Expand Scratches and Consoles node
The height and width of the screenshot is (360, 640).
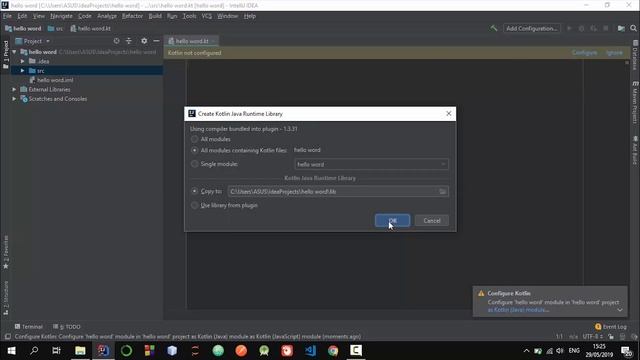tap(14, 99)
